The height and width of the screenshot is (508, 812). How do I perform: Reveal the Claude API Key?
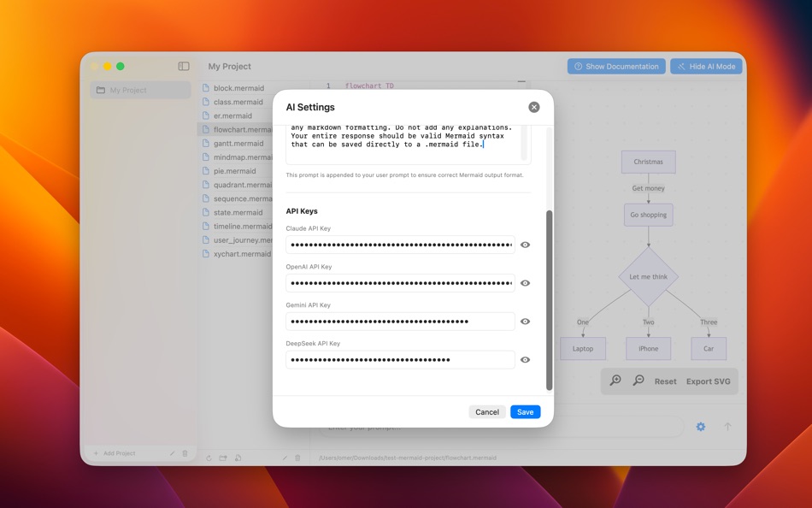[525, 245]
